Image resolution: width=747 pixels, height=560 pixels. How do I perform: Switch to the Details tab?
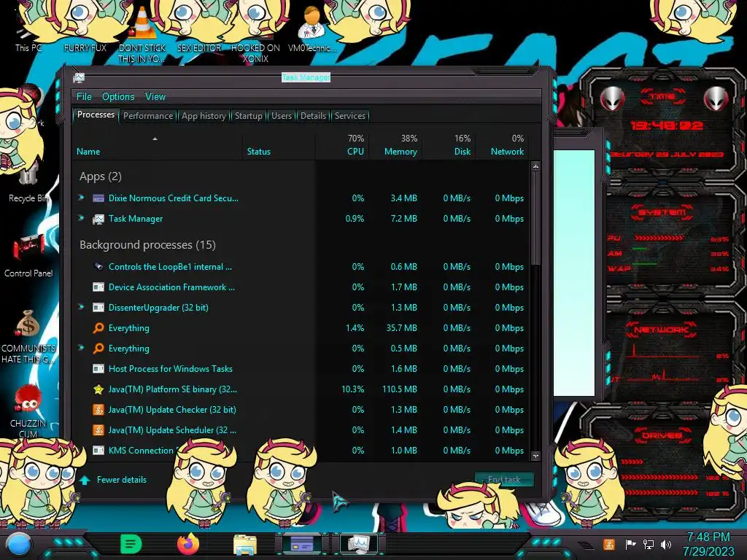pyautogui.click(x=313, y=116)
